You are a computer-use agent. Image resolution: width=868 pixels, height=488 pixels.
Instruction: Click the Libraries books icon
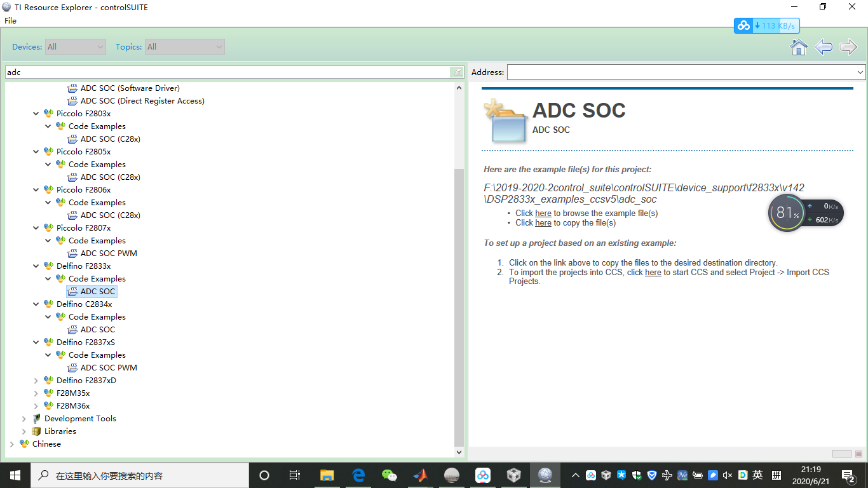coord(36,431)
